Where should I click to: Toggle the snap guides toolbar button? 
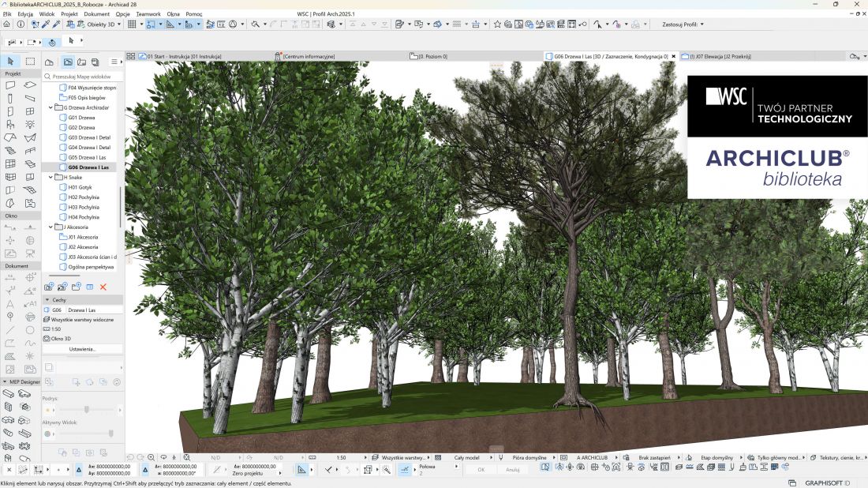click(x=151, y=24)
